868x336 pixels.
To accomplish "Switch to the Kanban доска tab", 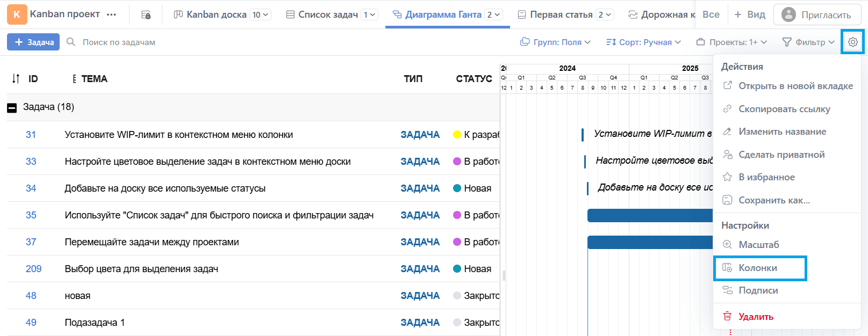I will [216, 14].
